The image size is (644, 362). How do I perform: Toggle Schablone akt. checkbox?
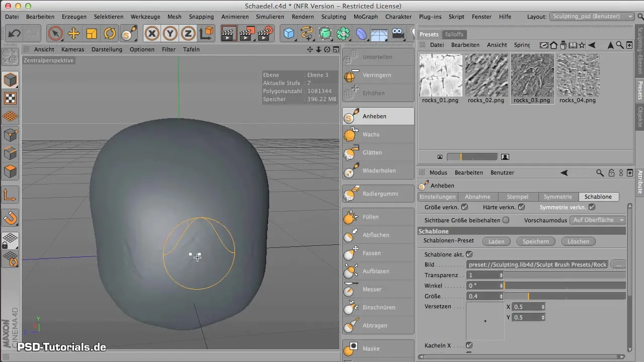469,254
